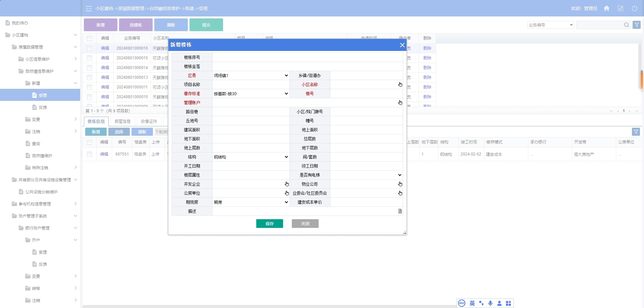
Task: Open lookup picker for 物业公司 field
Action: (x=400, y=184)
